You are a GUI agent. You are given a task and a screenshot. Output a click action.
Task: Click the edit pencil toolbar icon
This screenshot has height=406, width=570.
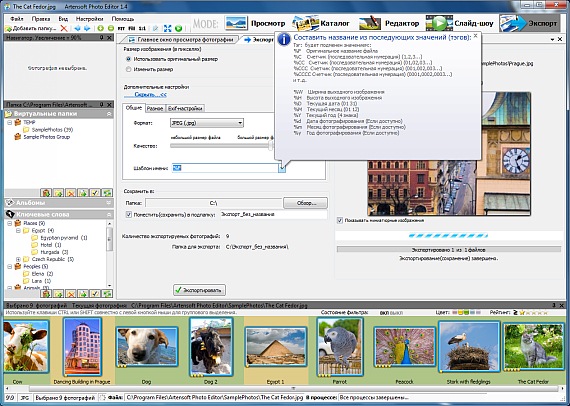155,28
